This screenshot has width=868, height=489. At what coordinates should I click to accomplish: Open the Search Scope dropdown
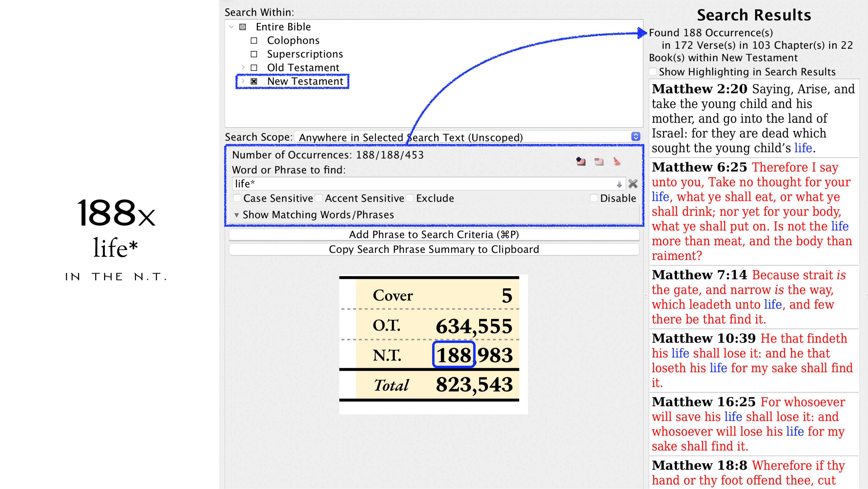635,137
